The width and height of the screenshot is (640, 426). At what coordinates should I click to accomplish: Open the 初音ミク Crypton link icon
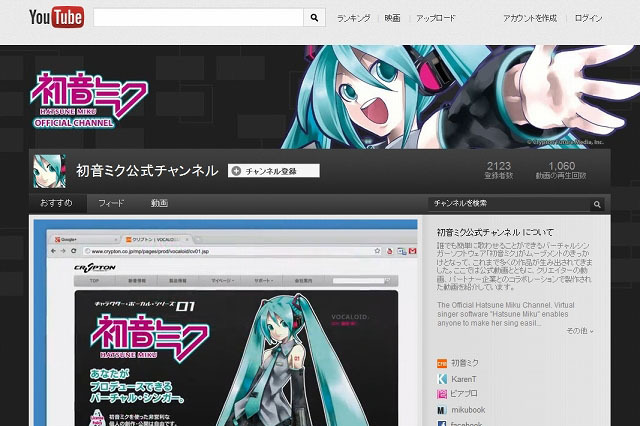[x=443, y=362]
